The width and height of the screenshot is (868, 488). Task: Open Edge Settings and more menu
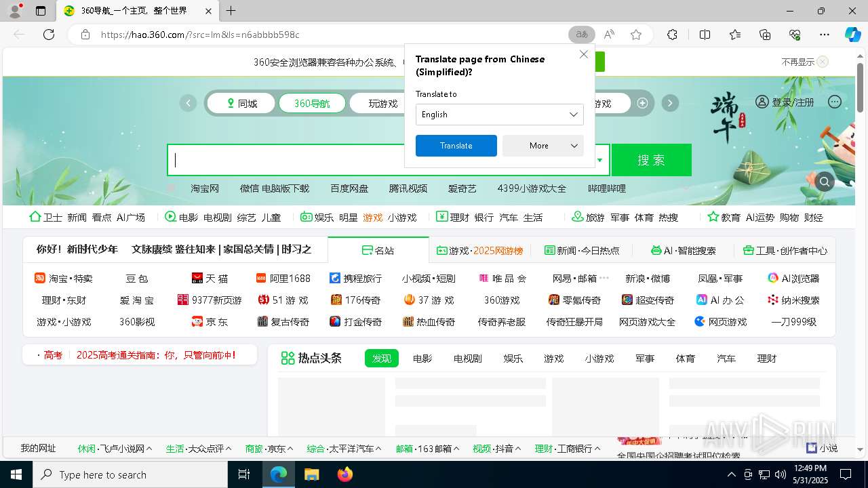pyautogui.click(x=825, y=35)
